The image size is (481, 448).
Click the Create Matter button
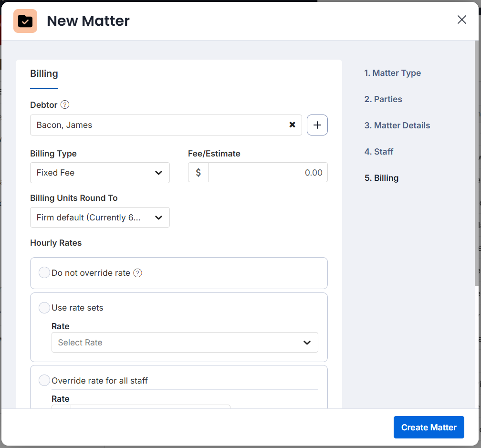429,427
